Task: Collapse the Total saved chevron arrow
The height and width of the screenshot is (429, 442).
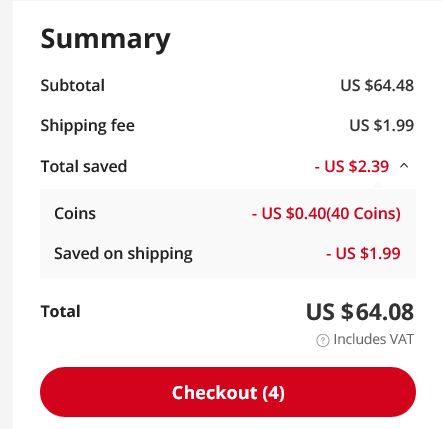Action: [x=404, y=166]
